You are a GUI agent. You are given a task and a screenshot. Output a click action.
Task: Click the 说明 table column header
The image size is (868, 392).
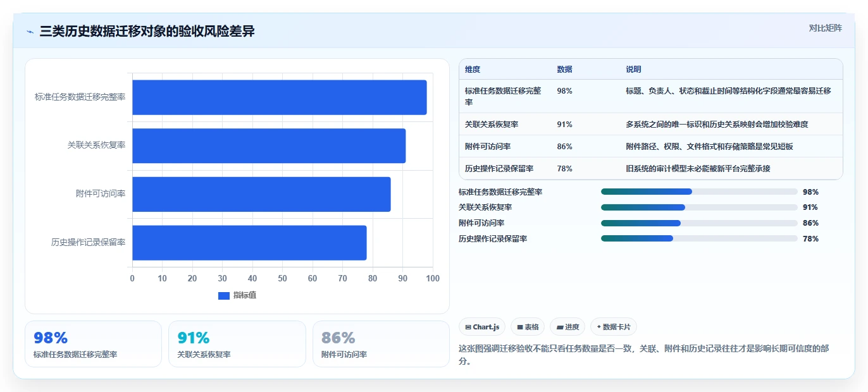(633, 70)
